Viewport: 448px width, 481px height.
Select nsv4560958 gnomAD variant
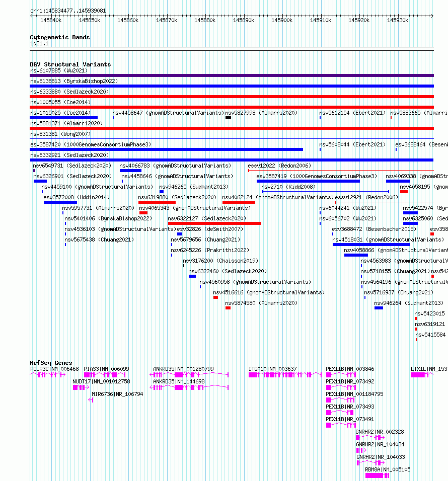[x=255, y=282]
